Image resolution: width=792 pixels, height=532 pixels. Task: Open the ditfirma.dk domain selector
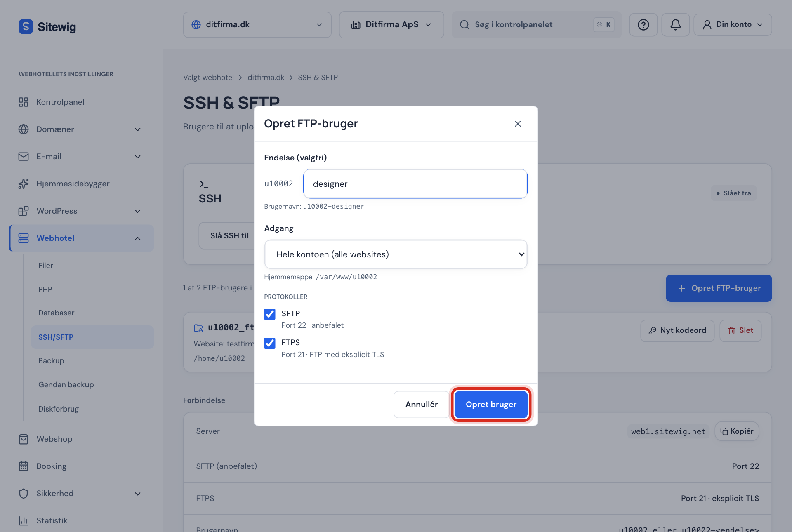[x=257, y=25]
